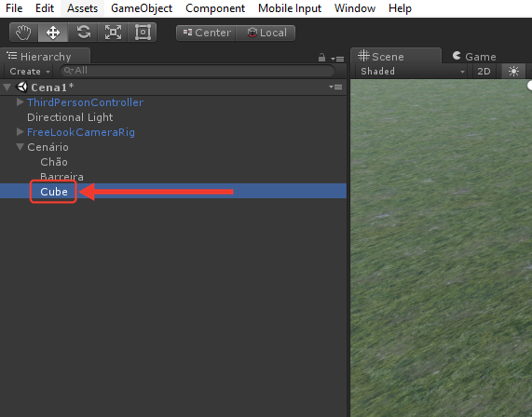Image resolution: width=532 pixels, height=417 pixels.
Task: Open Cena1 scene options menu
Action: [x=335, y=87]
